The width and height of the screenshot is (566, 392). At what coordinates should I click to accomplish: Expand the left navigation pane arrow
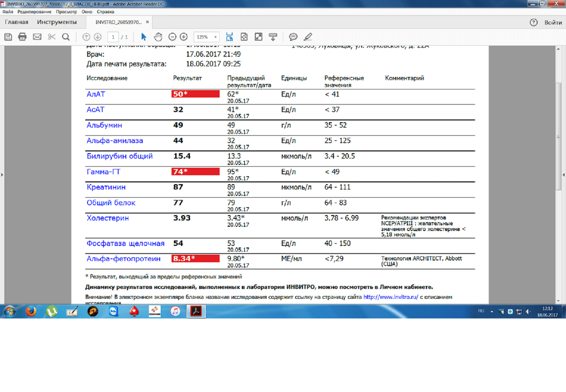(2, 175)
